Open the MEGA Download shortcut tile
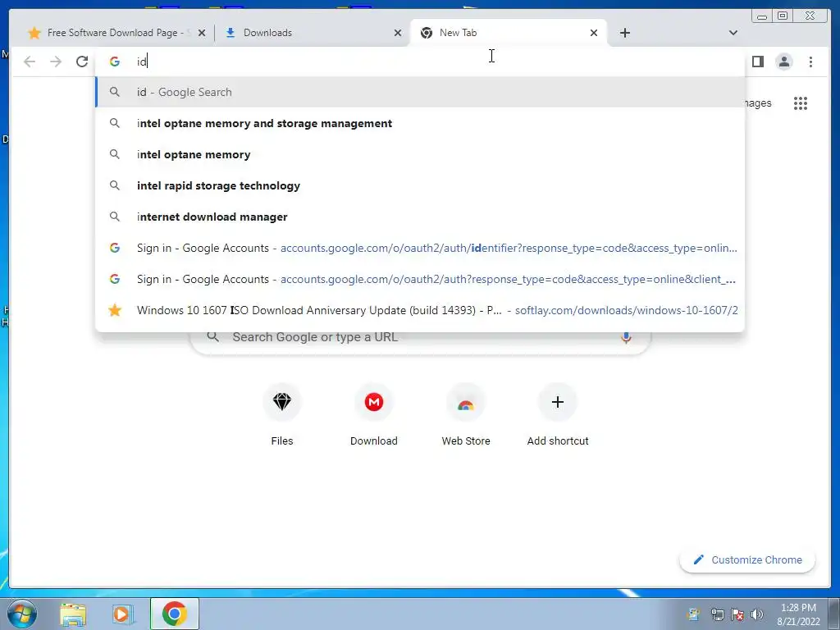840x630 pixels. tap(373, 414)
